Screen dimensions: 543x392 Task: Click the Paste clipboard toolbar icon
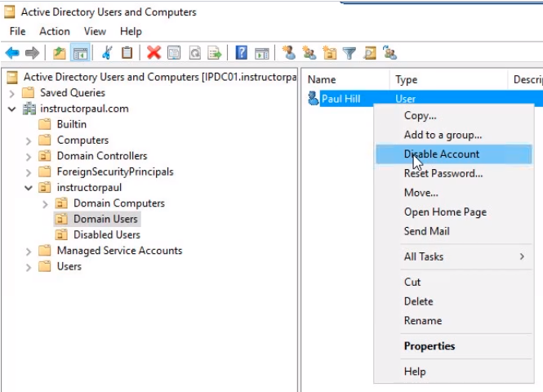(x=127, y=53)
